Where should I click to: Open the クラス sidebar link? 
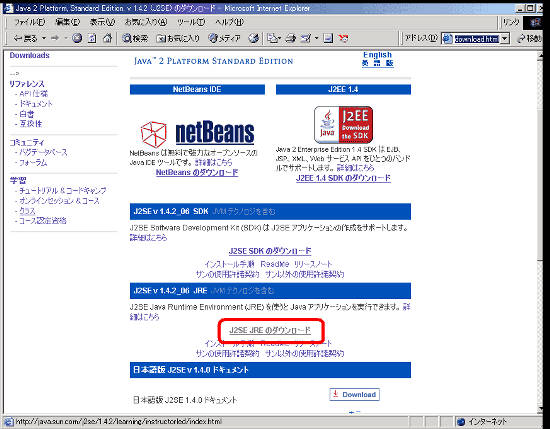27,211
